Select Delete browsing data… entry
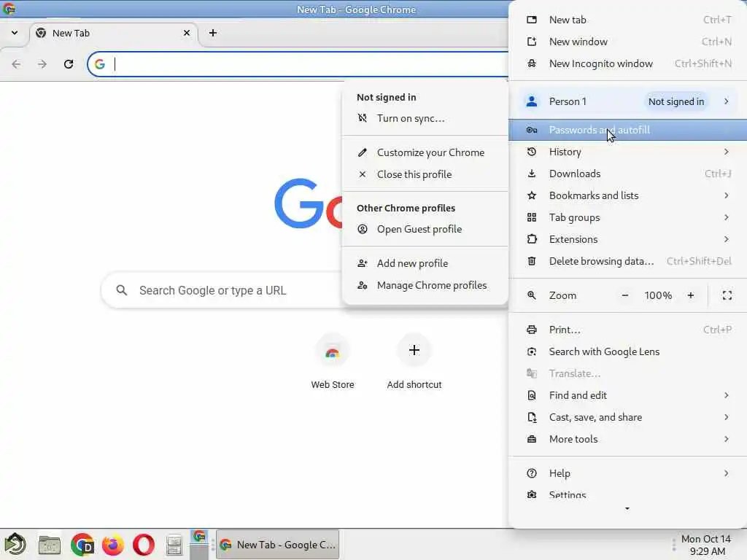Screen dimensions: 747x560 (x=628, y=261)
